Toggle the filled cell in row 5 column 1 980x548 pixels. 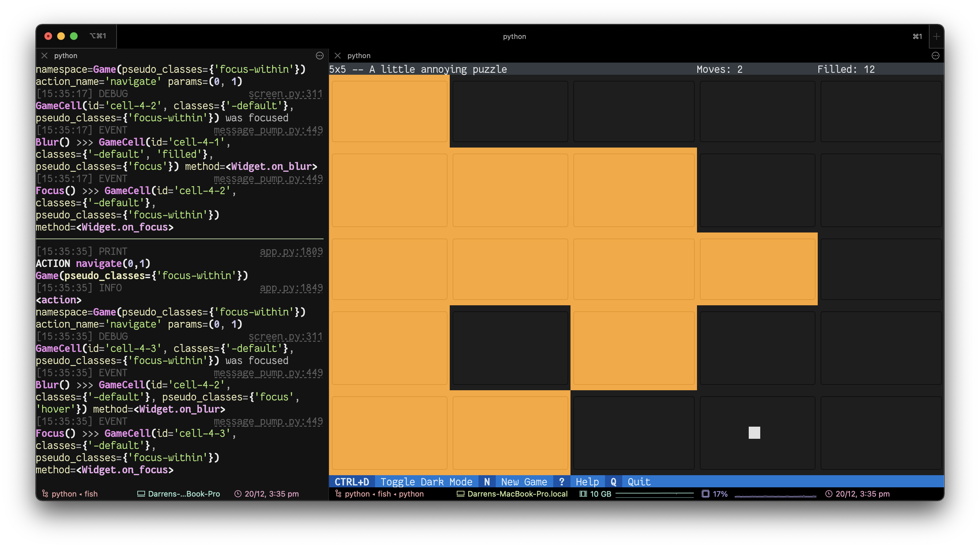pos(389,433)
